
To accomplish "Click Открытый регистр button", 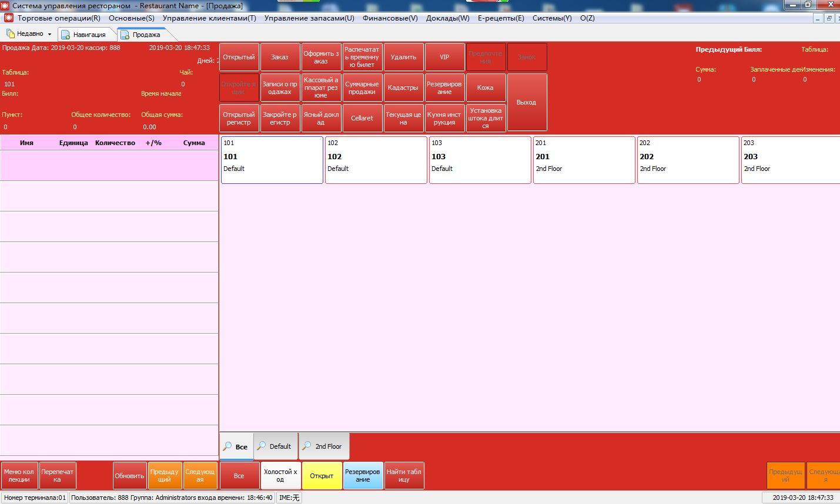I will coord(239,118).
